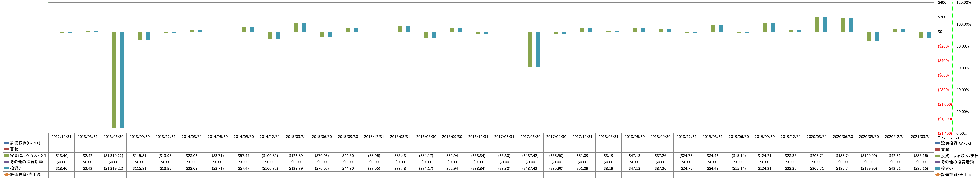The image size is (980, 178).
Task: Select $83.43 in the 投資CF row
Action: click(x=400, y=168)
